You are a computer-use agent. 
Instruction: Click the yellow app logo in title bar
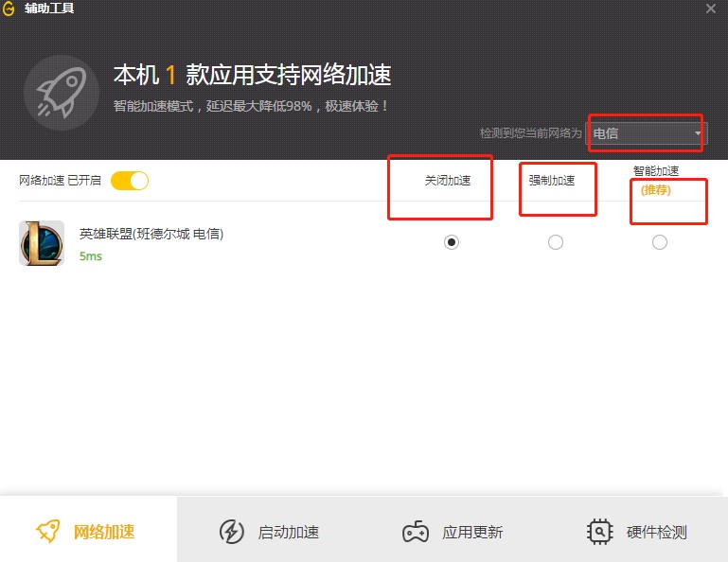[x=9, y=9]
